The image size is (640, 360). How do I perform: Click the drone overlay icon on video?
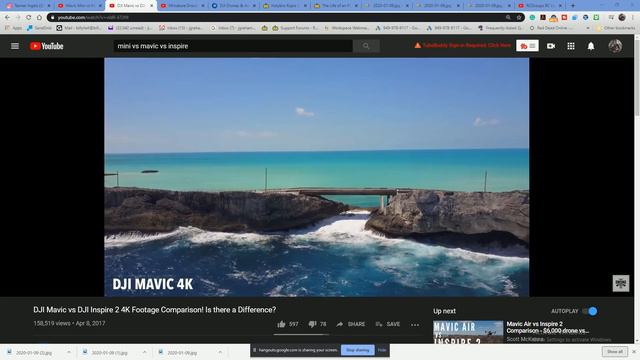point(620,283)
